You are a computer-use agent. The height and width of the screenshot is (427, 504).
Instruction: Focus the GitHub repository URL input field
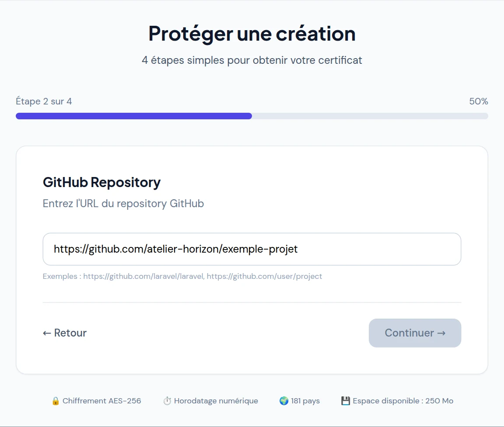click(x=252, y=249)
